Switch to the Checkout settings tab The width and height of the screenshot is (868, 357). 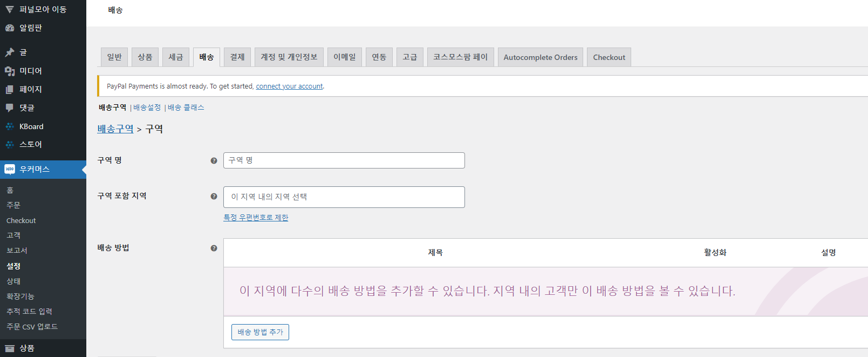609,57
